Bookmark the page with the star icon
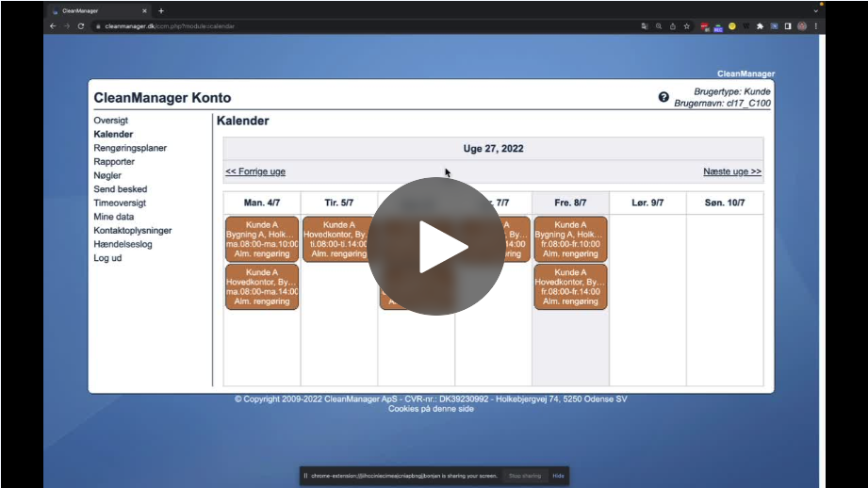The width and height of the screenshot is (868, 488). coord(687,26)
